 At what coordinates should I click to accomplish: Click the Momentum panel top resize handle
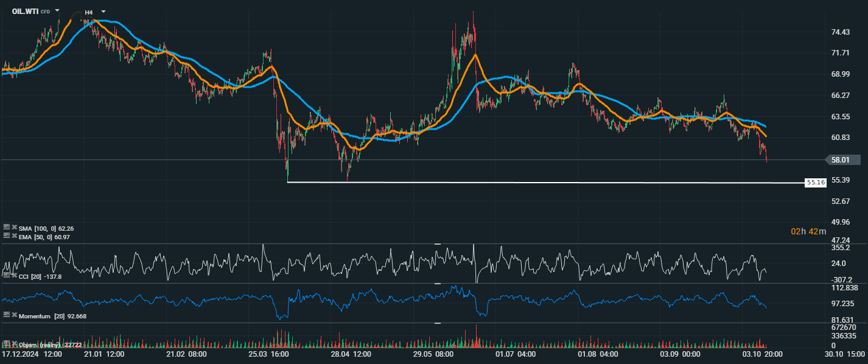pyautogui.click(x=436, y=284)
